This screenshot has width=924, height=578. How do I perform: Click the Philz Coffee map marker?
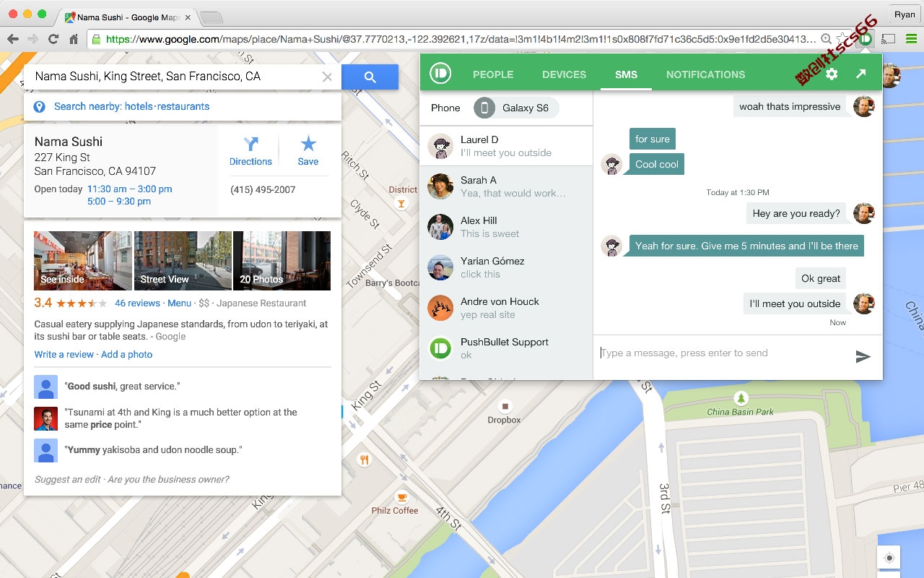pos(401,497)
